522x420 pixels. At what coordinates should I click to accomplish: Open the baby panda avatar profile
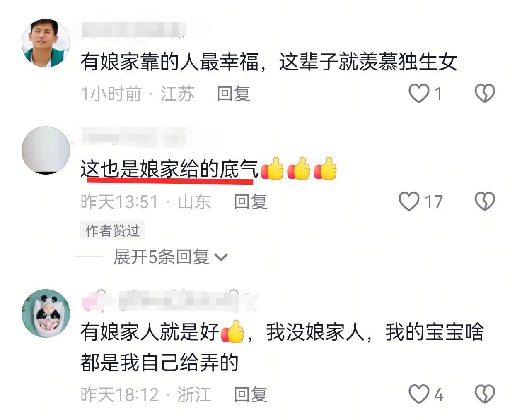[46, 313]
